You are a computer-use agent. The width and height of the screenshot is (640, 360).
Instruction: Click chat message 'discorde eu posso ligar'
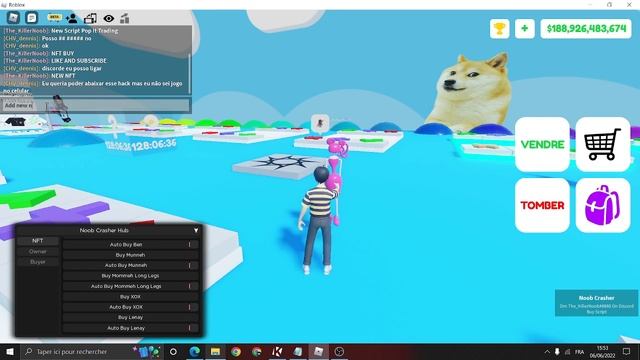click(71, 68)
